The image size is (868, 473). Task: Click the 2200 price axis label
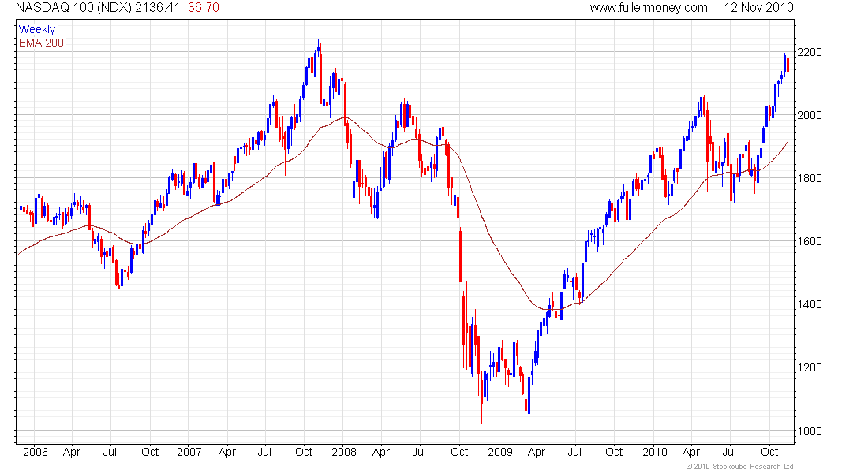[x=810, y=52]
